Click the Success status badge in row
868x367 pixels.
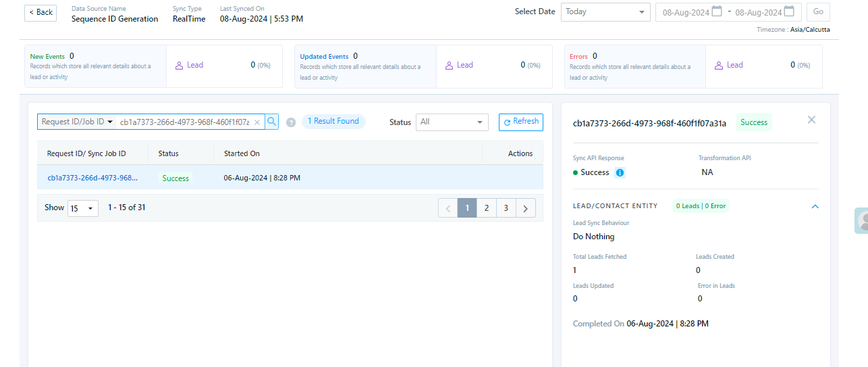(x=175, y=178)
